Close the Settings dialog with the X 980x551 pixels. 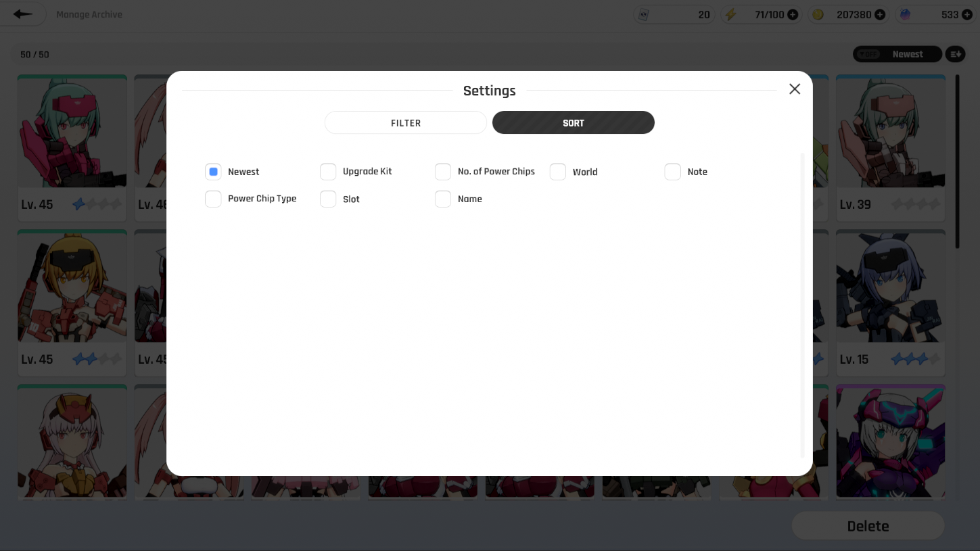pyautogui.click(x=795, y=89)
